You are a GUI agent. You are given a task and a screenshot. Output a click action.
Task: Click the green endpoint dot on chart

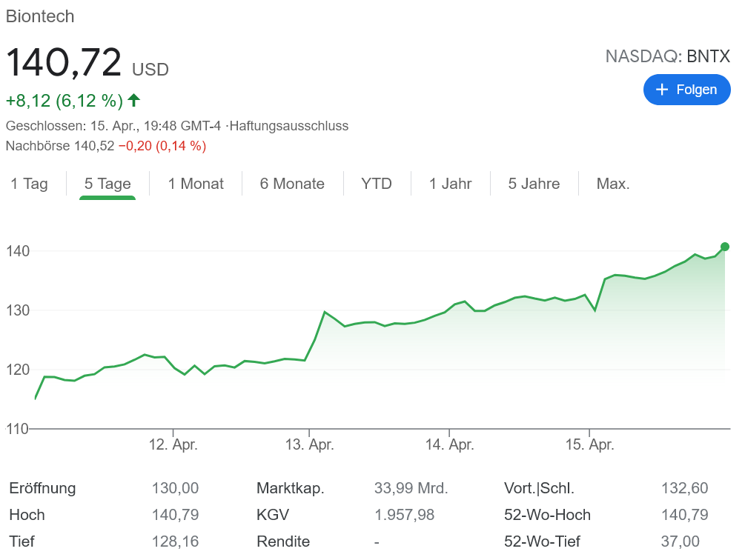725,247
